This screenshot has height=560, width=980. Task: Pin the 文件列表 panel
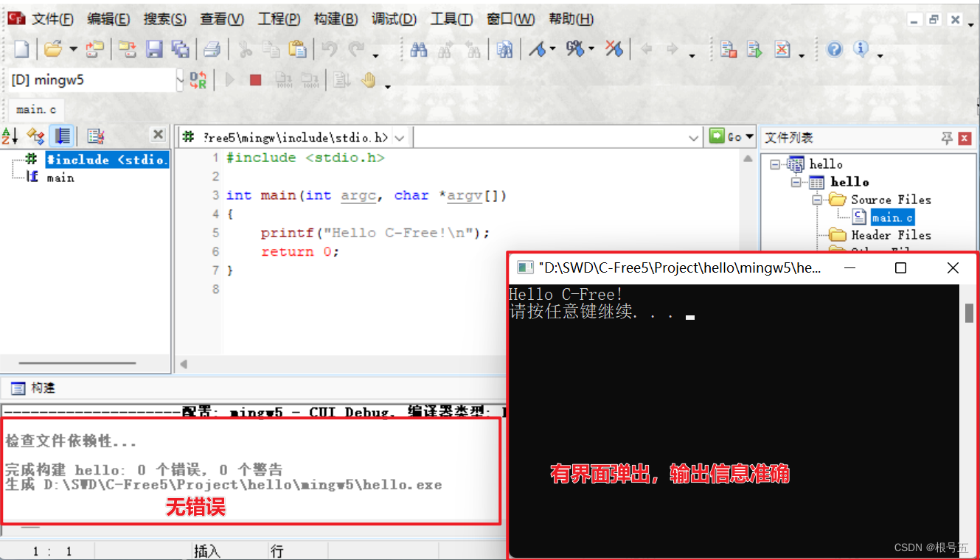(947, 138)
